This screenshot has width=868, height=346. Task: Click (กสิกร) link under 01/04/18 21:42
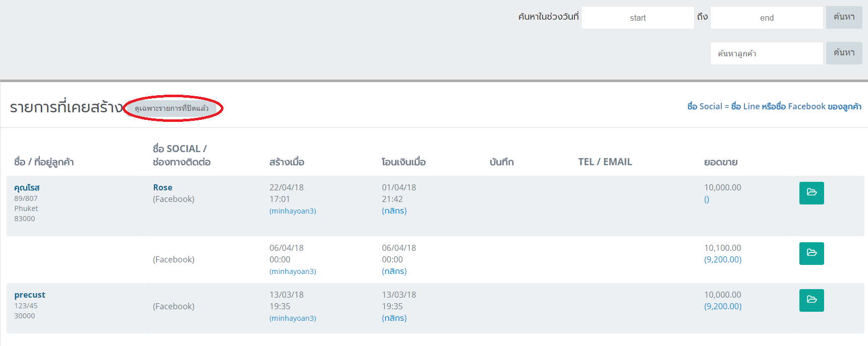394,211
